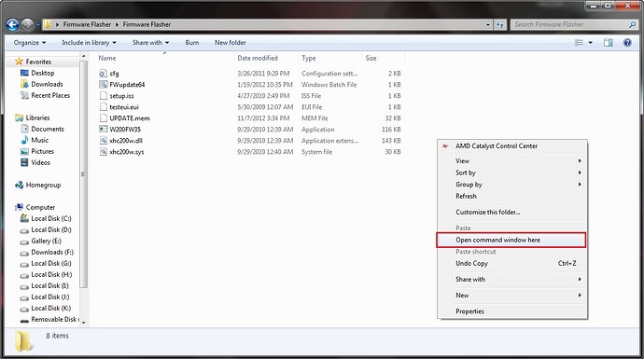The width and height of the screenshot is (644, 359).
Task: Click the AMD Catalyst Control Center icon
Action: pos(445,146)
